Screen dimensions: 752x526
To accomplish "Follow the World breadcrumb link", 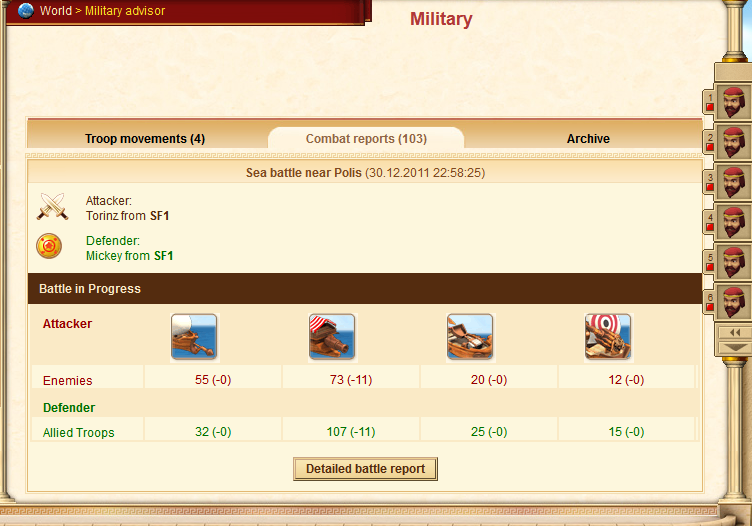I will click(56, 11).
